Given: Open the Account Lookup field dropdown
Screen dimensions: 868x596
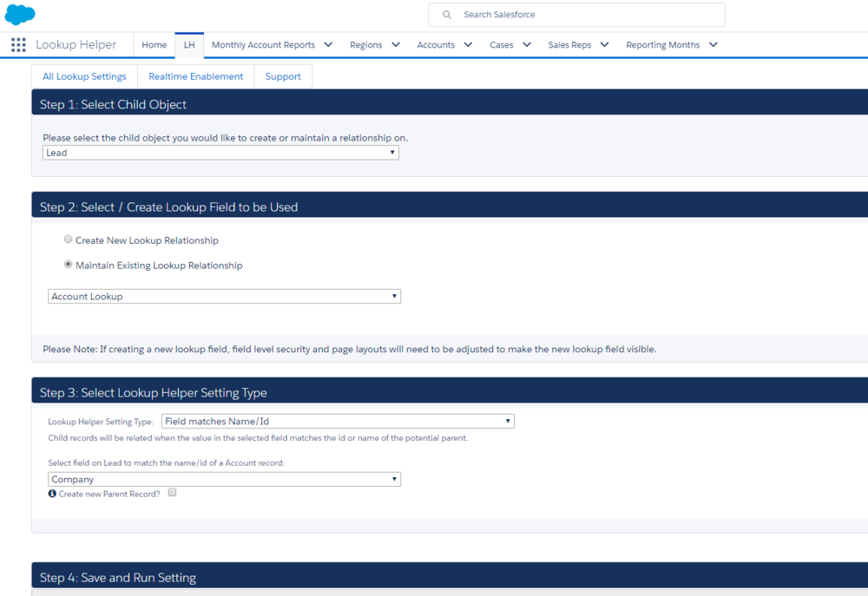Looking at the screenshot, I should [x=224, y=297].
